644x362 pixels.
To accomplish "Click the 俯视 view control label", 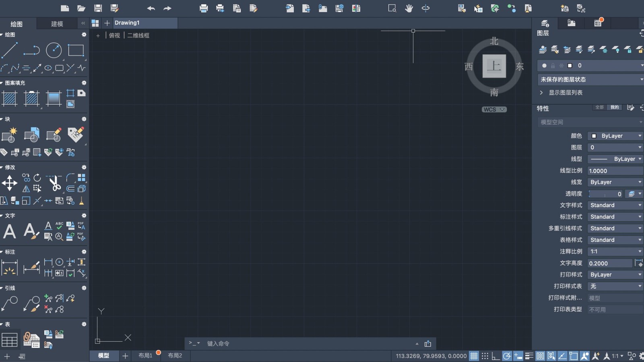I will click(115, 35).
